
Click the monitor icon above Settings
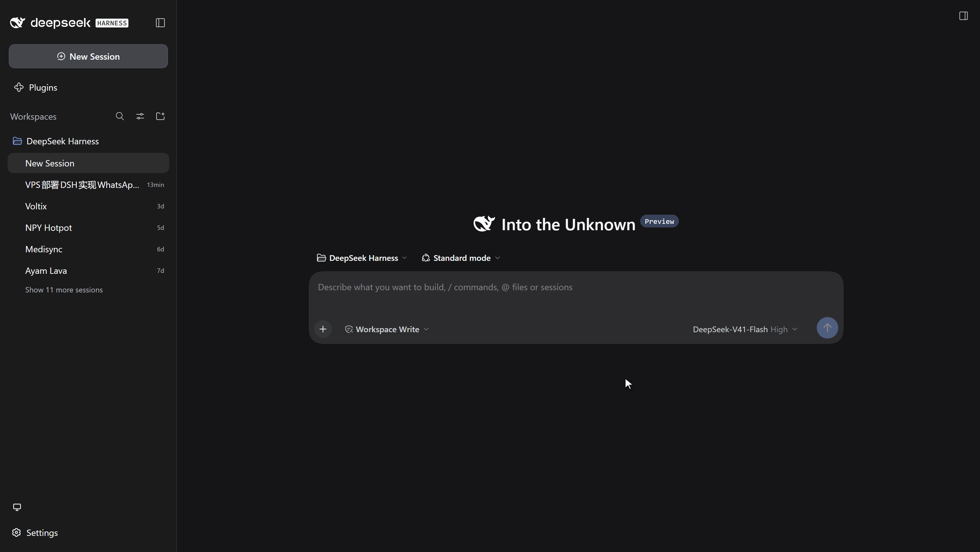coord(17,507)
